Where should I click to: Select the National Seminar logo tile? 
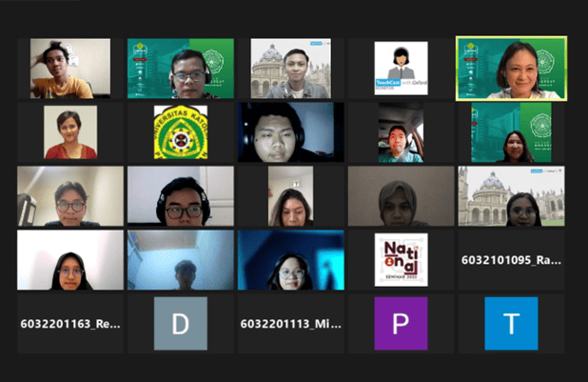(401, 259)
